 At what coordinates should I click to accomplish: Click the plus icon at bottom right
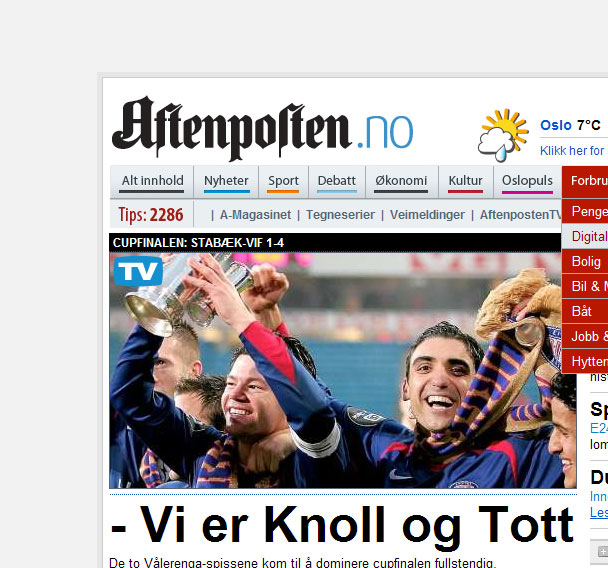coord(603,551)
